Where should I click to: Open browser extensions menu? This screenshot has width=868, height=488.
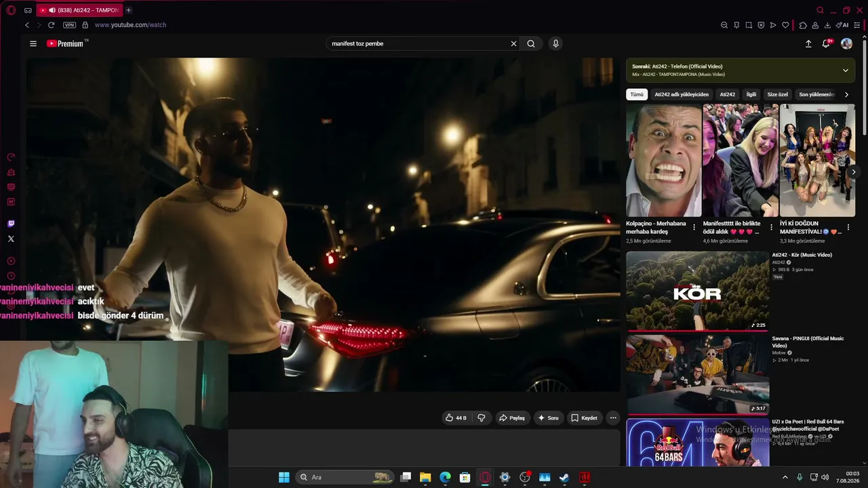(x=803, y=25)
